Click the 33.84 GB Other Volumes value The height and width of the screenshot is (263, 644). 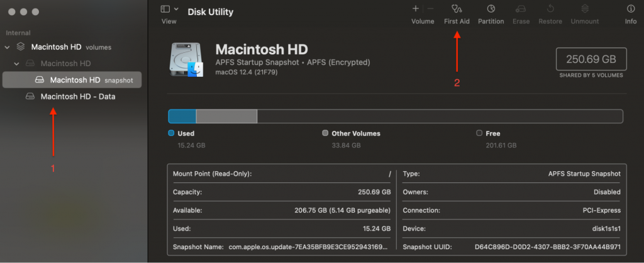click(347, 145)
